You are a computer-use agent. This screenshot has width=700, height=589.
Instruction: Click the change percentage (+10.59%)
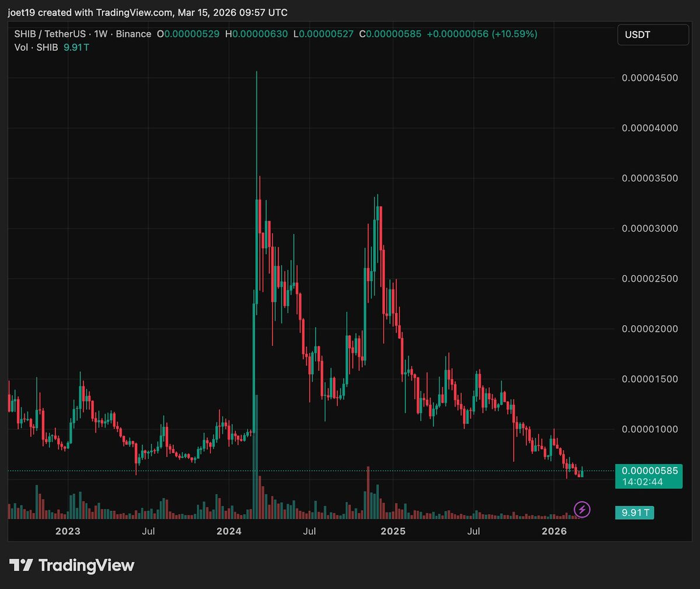pos(516,34)
